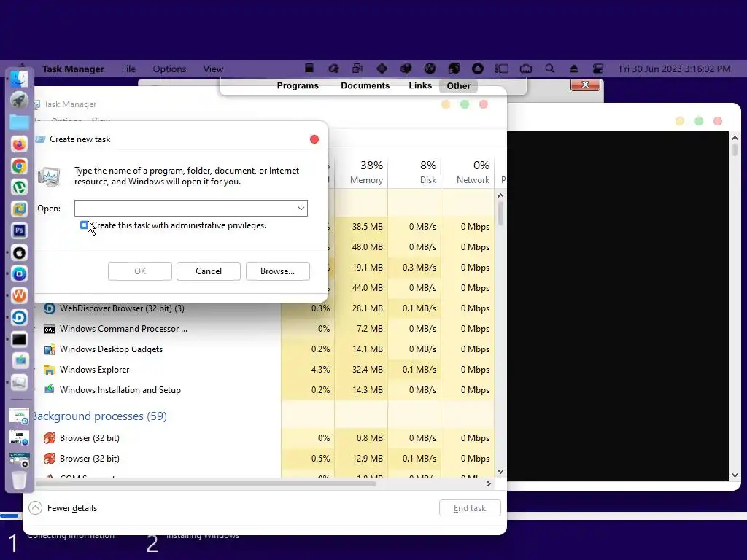
Task: Close the Create new task dialog
Action: (x=314, y=139)
